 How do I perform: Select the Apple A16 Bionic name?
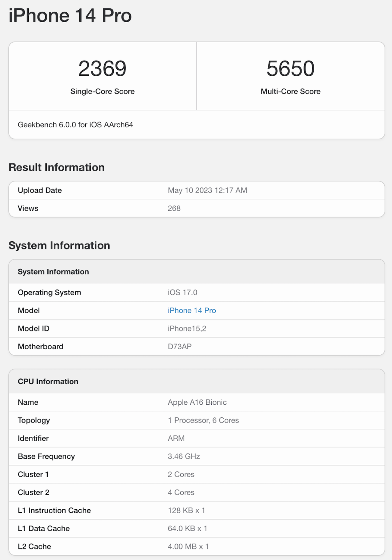coord(197,402)
